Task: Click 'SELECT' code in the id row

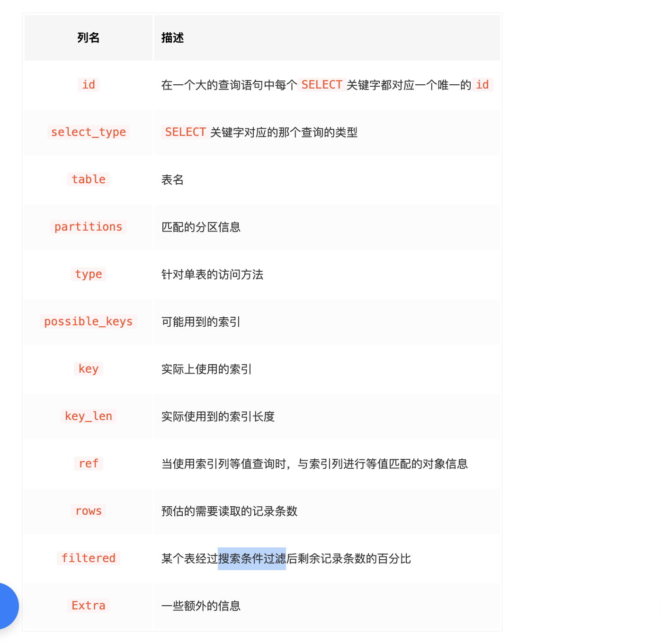Action: [322, 85]
